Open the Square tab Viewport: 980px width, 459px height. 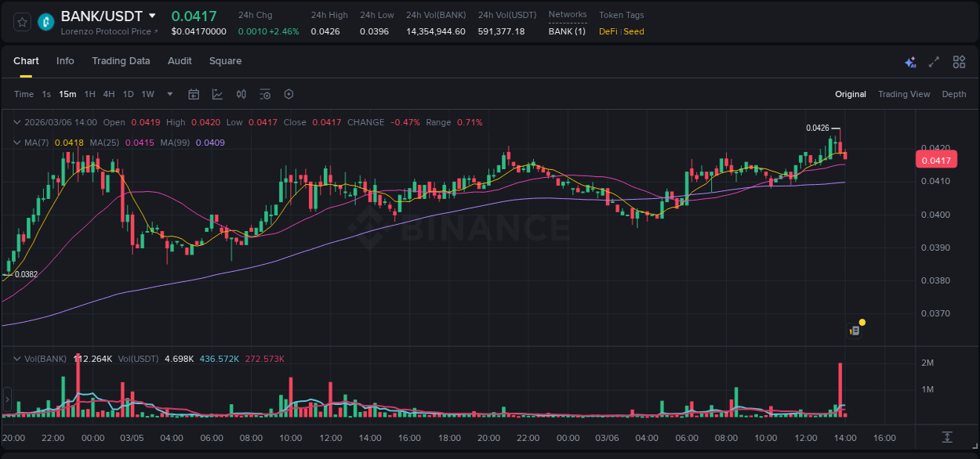[225, 61]
